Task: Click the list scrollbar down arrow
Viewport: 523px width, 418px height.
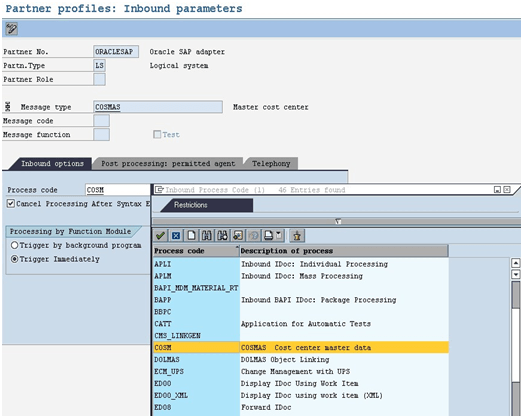Action: tap(516, 275)
